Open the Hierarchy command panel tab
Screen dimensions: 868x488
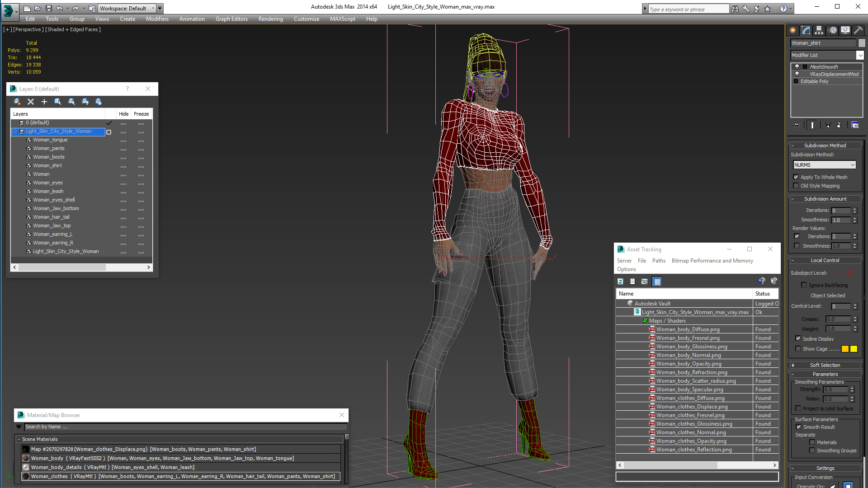819,30
